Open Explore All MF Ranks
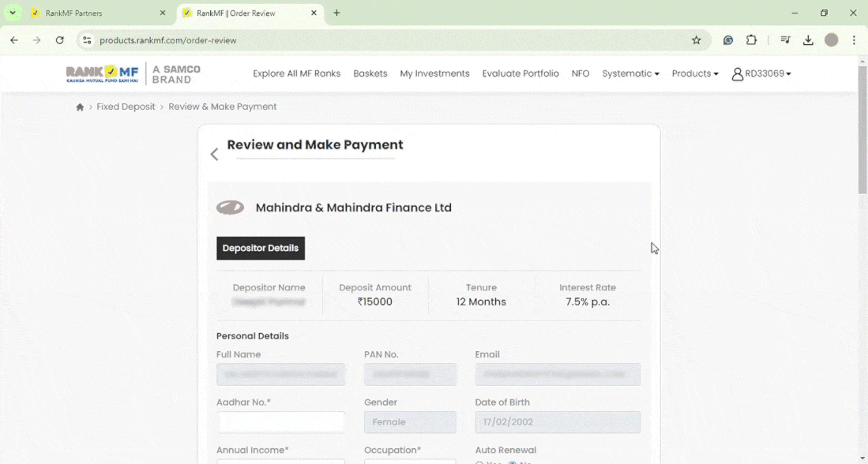 pyautogui.click(x=297, y=73)
